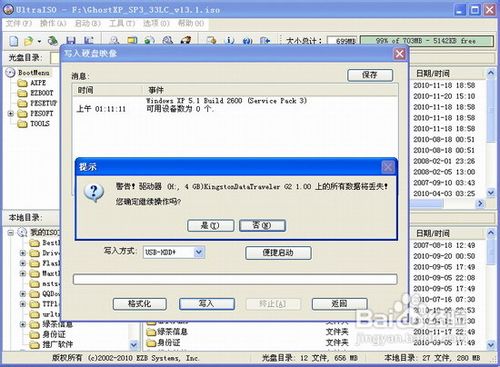
Task: Open the 选项(O) menu
Action: pyautogui.click(x=156, y=23)
